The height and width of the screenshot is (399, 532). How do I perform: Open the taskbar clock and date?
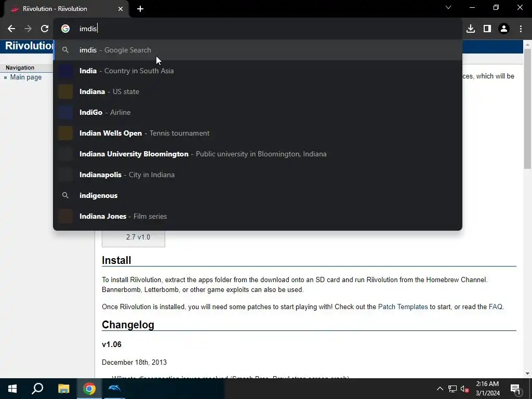(487, 389)
